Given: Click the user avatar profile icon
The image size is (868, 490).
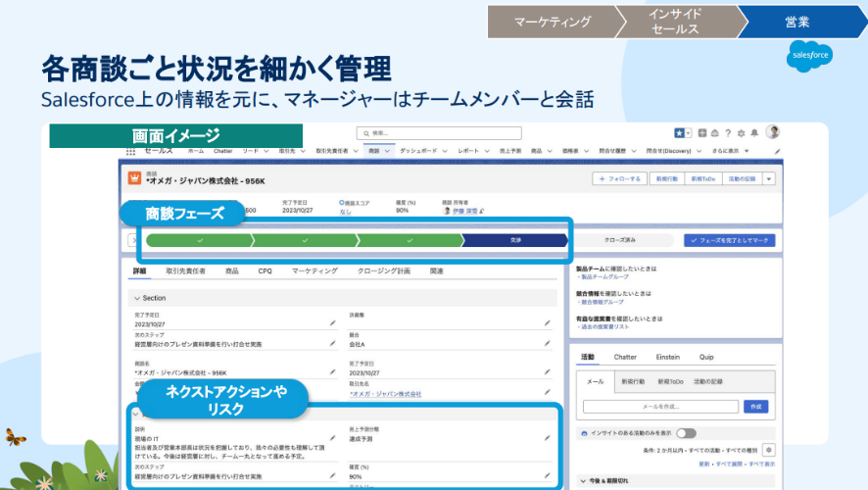Looking at the screenshot, I should coord(772,132).
